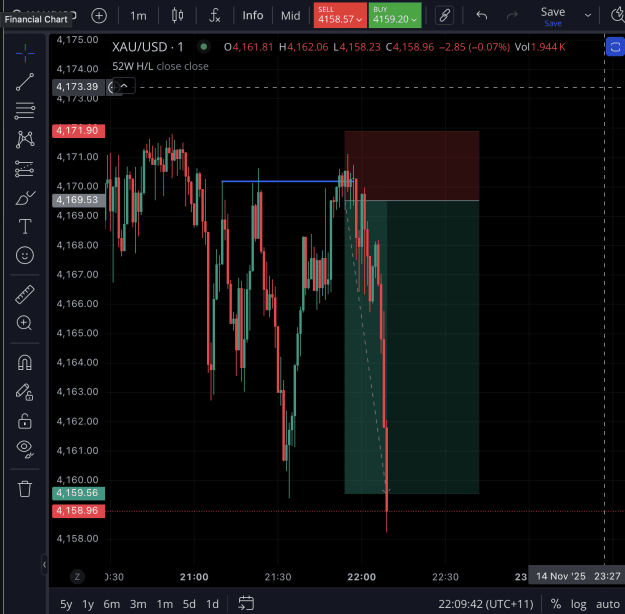The width and height of the screenshot is (625, 614).
Task: Select the ruler measure tool
Action: pyautogui.click(x=25, y=295)
